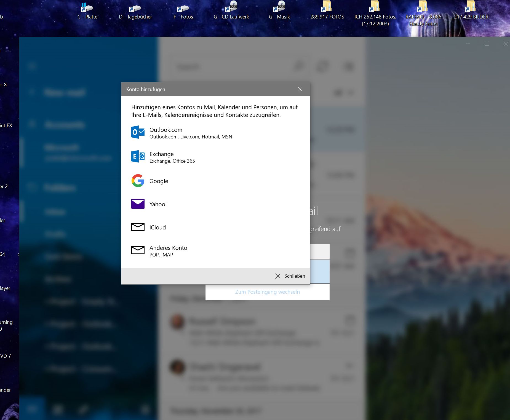The width and height of the screenshot is (510, 420).
Task: Click Zum Posteingang wechseln link
Action: point(267,292)
